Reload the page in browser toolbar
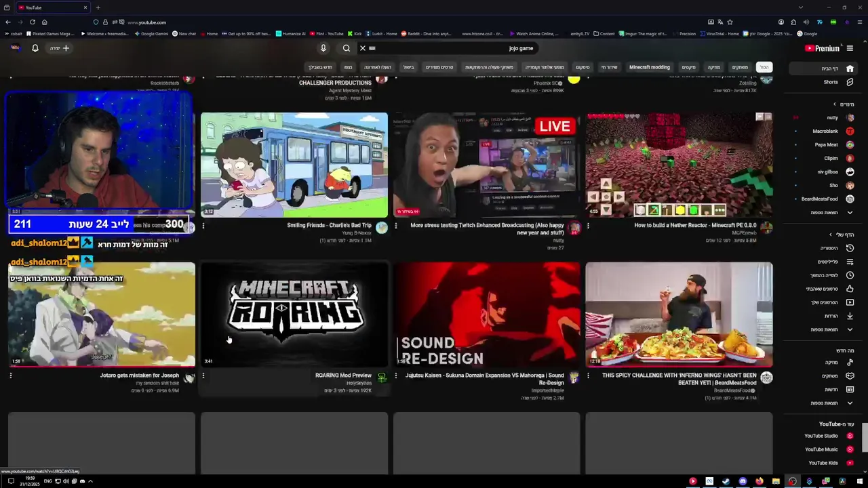The width and height of the screenshot is (868, 488). click(x=32, y=22)
